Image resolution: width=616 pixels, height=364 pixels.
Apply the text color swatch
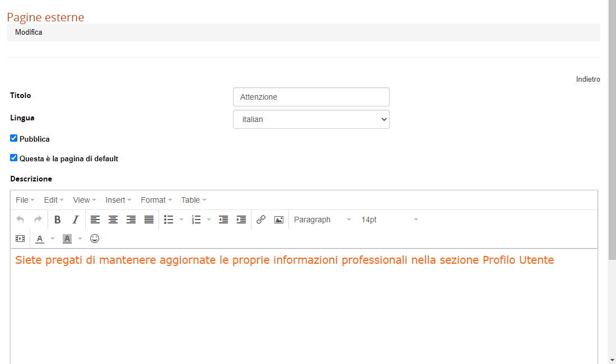(40, 239)
